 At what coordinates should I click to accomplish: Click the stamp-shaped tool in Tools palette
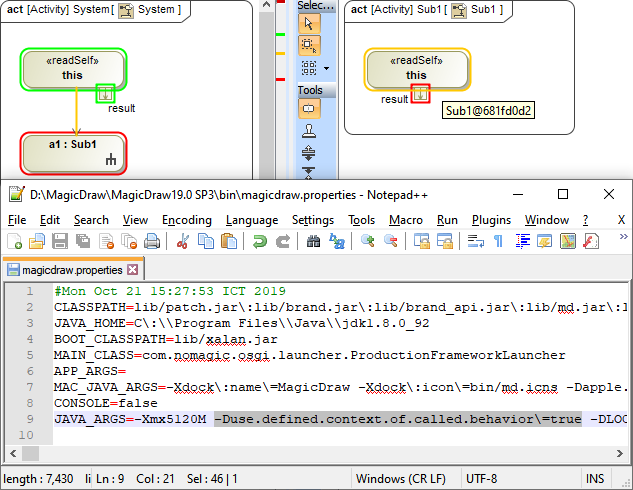[x=310, y=130]
